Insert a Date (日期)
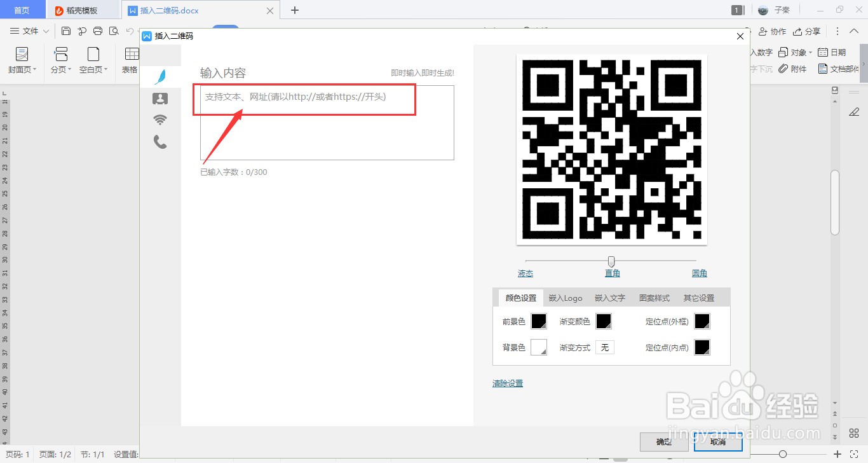This screenshot has height=463, width=868. point(832,52)
